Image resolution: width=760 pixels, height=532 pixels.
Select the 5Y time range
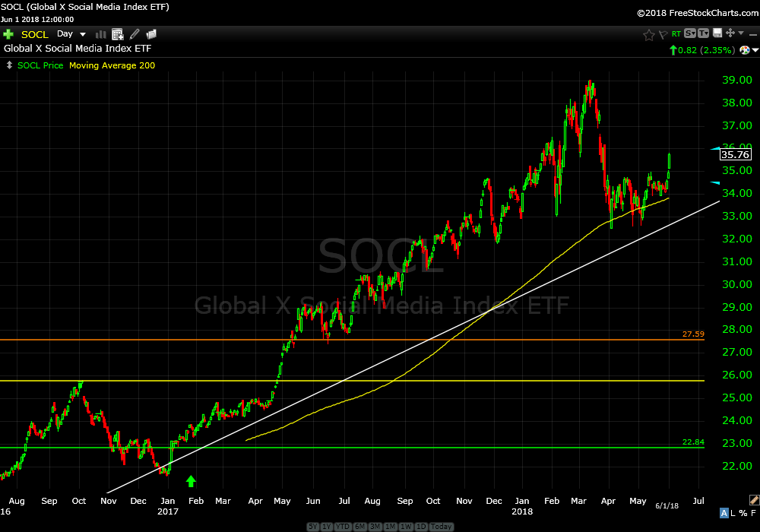pyautogui.click(x=313, y=527)
